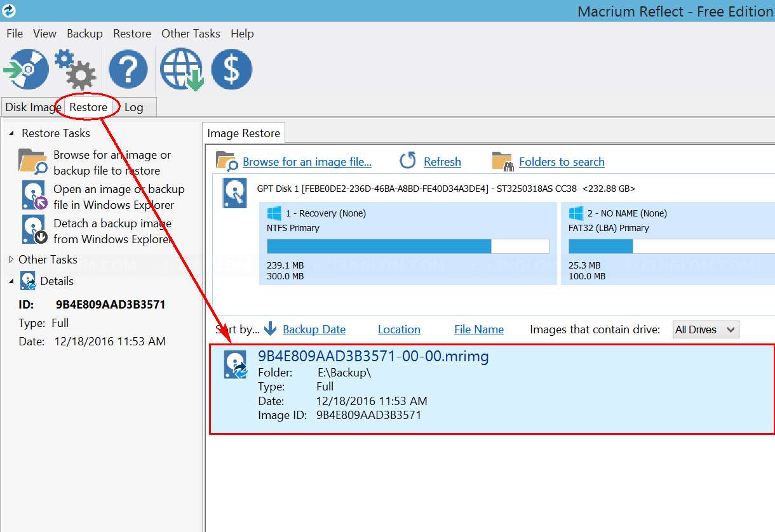The image size is (775, 532).
Task: Click the 'Browse for an image or backup file to restore' task icon
Action: pyautogui.click(x=33, y=162)
